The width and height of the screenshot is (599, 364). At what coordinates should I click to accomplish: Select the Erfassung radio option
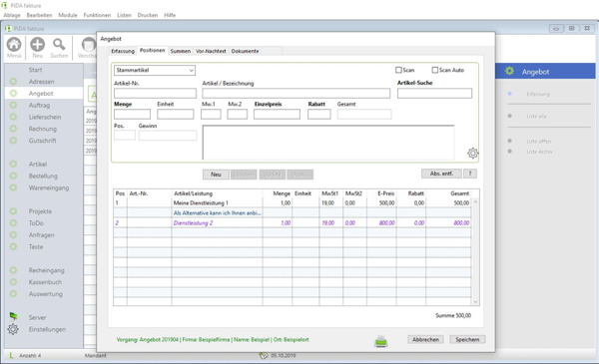click(509, 94)
